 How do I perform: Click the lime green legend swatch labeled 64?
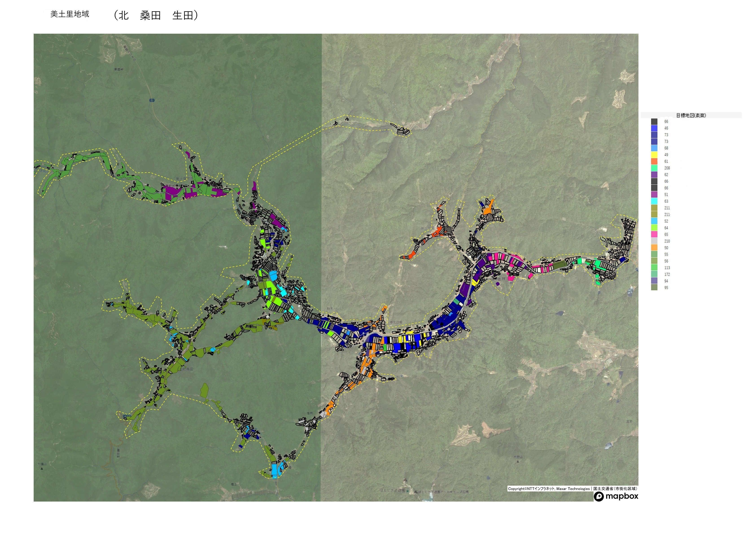654,228
